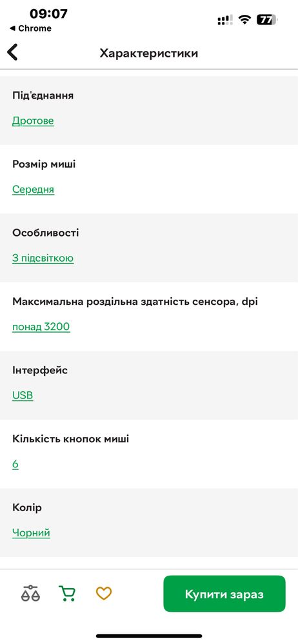Add product via shopping cart icon
Image resolution: width=298 pixels, height=644 pixels.
67,594
